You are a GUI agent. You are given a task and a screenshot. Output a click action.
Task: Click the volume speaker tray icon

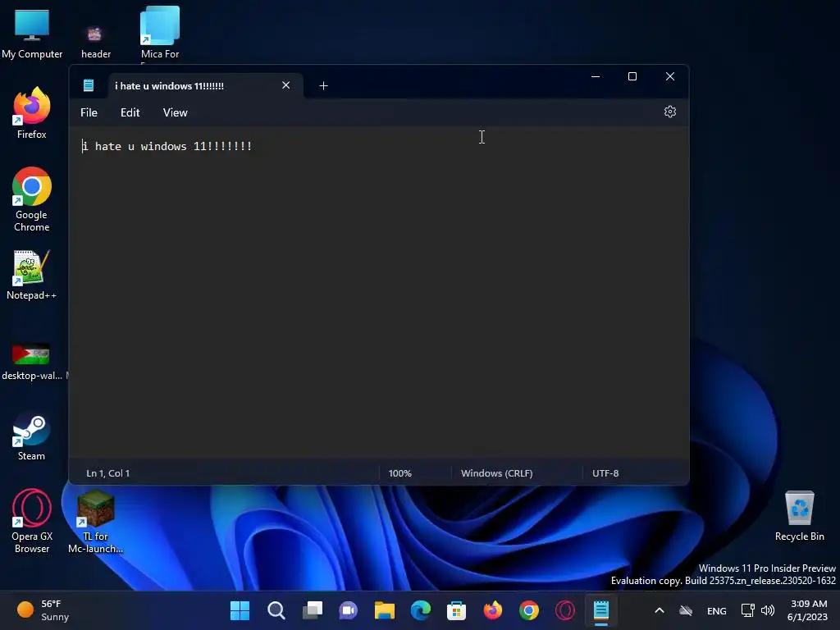point(768,610)
